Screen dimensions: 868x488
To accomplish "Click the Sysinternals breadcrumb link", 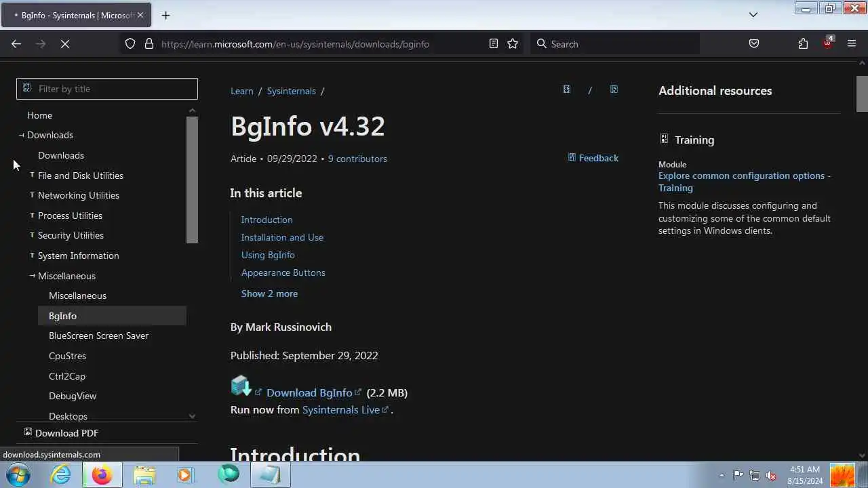I will [291, 91].
